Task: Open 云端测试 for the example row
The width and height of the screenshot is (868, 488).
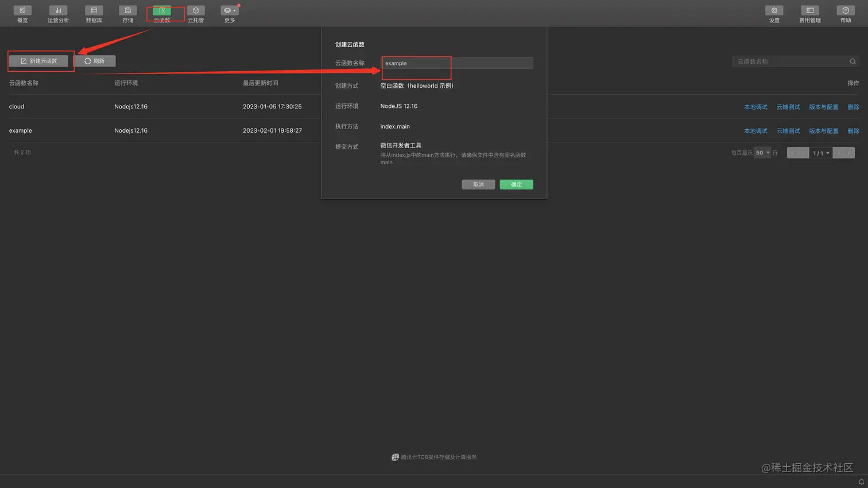Action: coord(788,131)
